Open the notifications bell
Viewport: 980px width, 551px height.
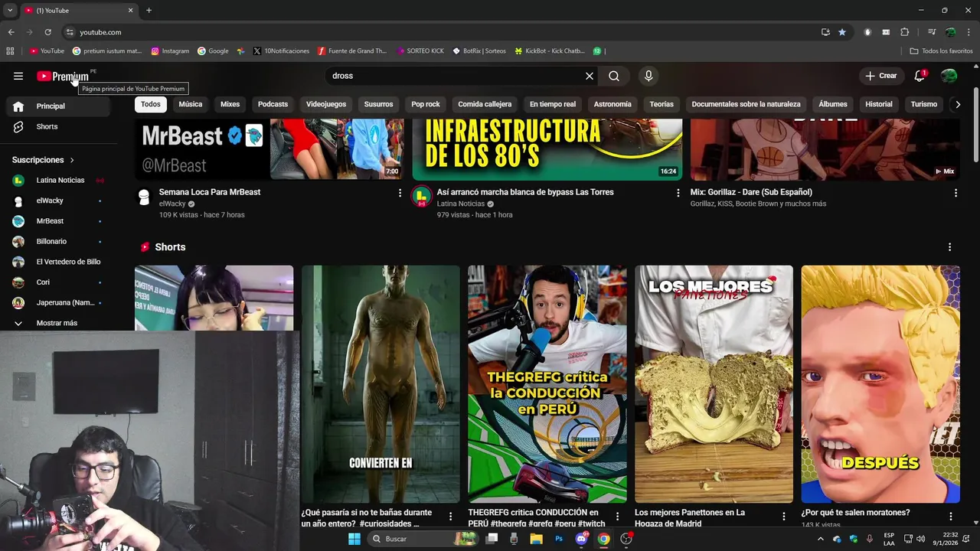coord(920,76)
